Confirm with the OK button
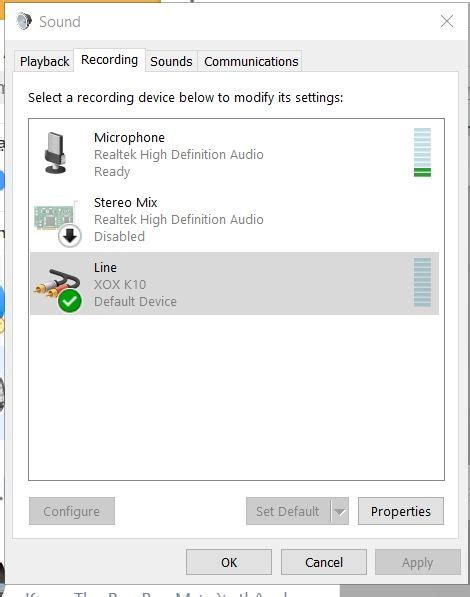Image resolution: width=470 pixels, height=597 pixels. 229,562
